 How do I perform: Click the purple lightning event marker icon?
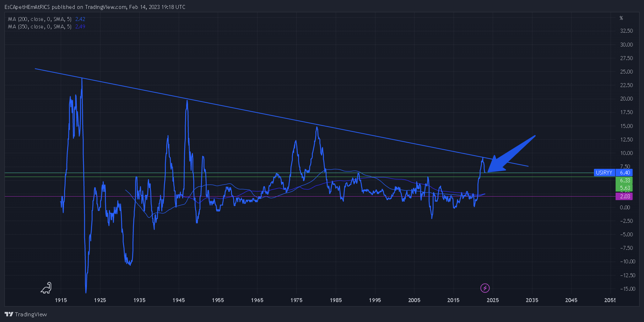pos(485,288)
